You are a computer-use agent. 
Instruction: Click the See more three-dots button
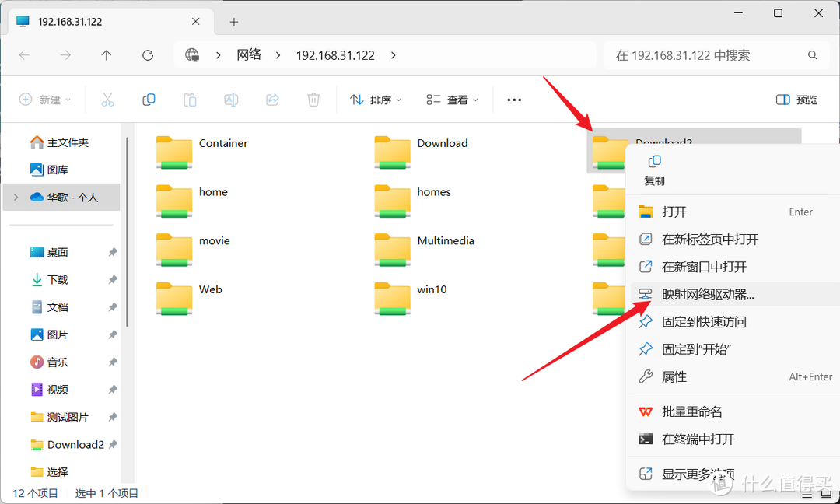coord(514,100)
